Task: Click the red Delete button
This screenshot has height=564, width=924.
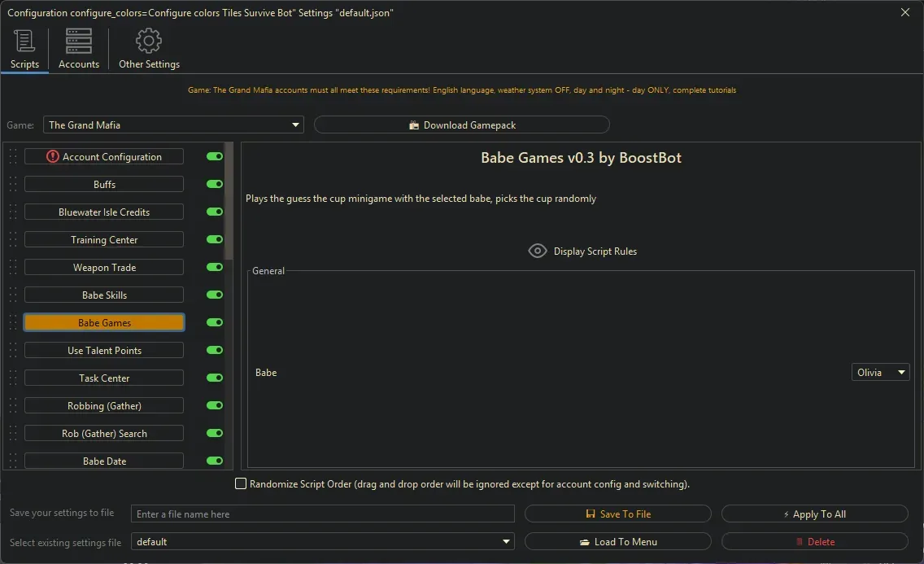Action: pyautogui.click(x=814, y=541)
